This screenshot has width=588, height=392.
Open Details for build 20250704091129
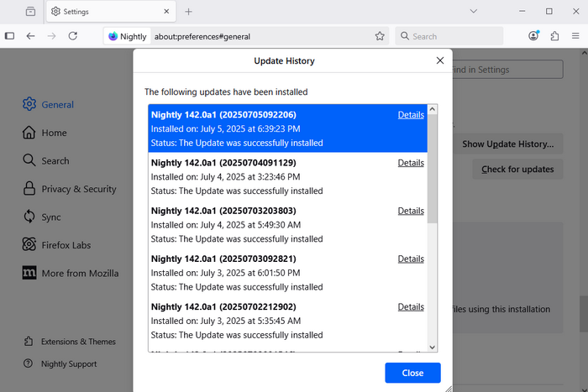pyautogui.click(x=411, y=163)
